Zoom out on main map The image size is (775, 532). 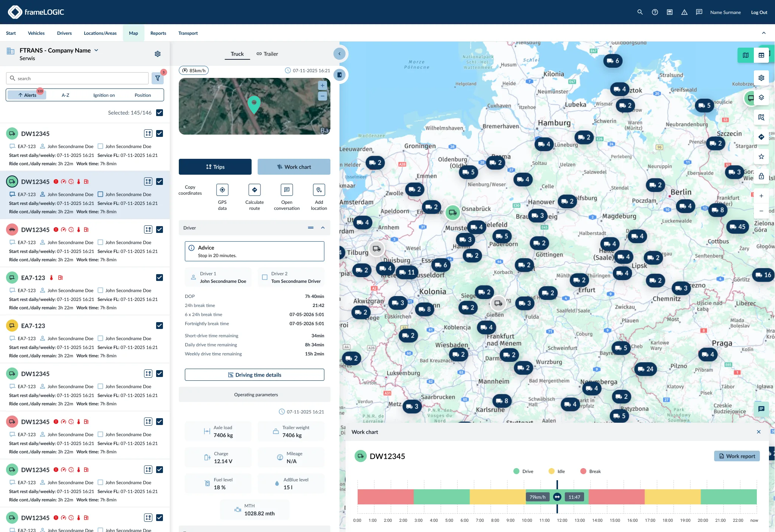761,211
